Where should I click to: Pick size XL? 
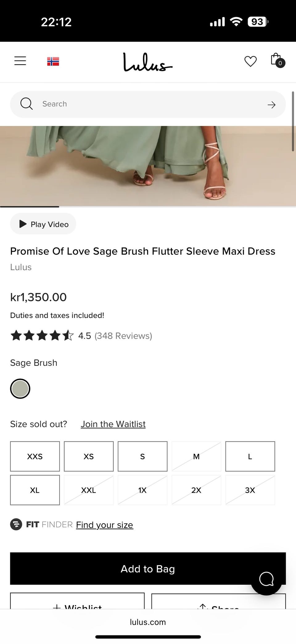click(35, 490)
